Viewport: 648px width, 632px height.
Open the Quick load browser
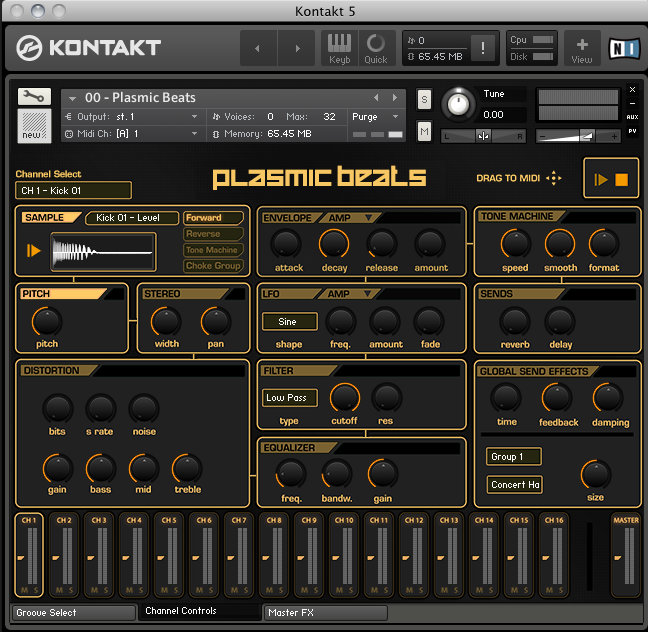(x=376, y=48)
